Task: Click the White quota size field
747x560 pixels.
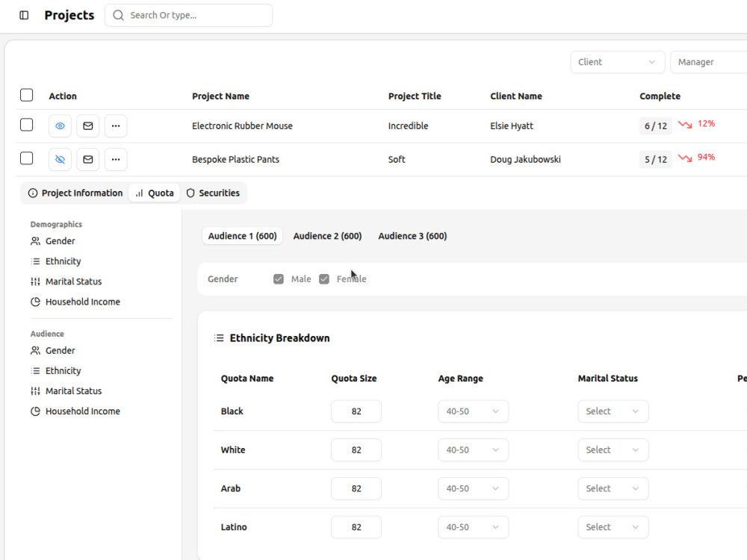Action: [356, 450]
